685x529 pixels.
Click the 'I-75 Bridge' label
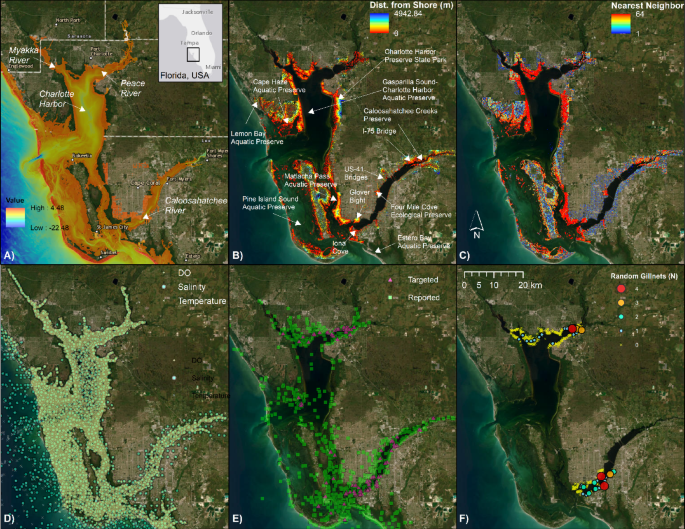coord(379,131)
